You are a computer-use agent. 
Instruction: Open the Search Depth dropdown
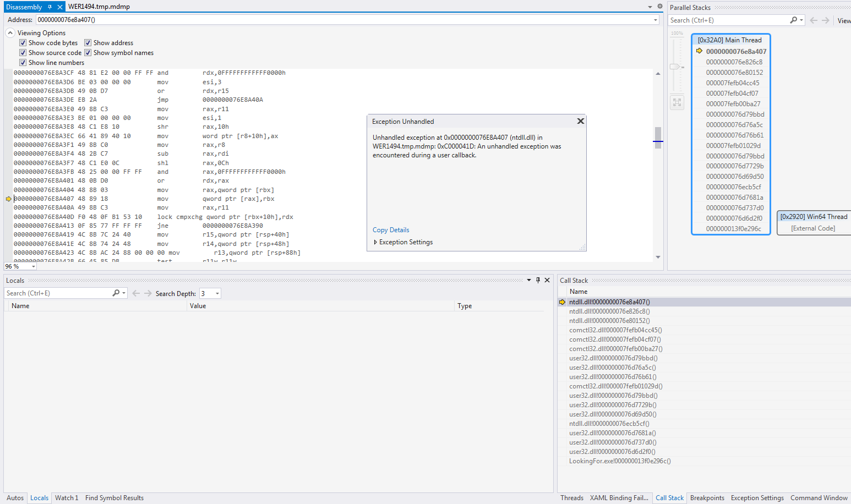click(217, 294)
